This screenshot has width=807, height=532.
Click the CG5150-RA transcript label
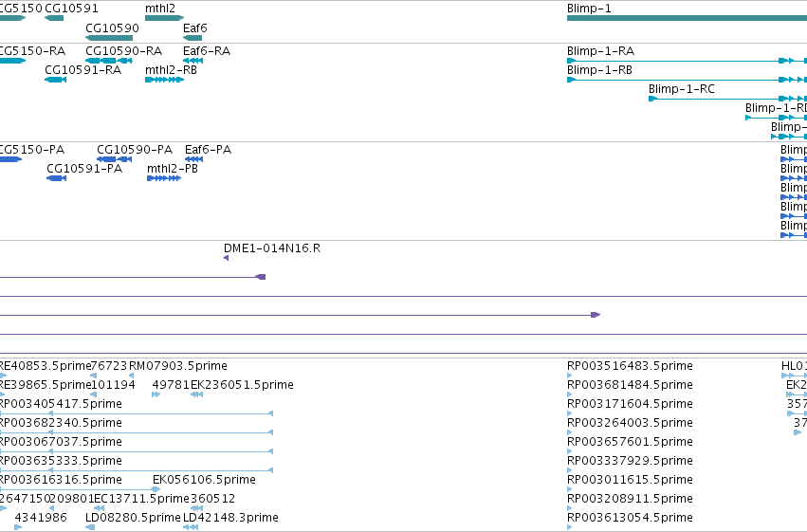coord(32,51)
